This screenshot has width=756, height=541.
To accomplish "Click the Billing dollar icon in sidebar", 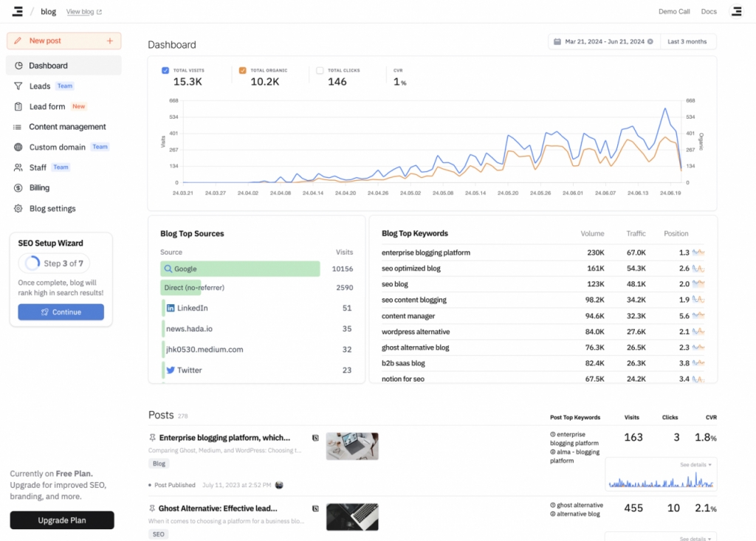I will [18, 188].
